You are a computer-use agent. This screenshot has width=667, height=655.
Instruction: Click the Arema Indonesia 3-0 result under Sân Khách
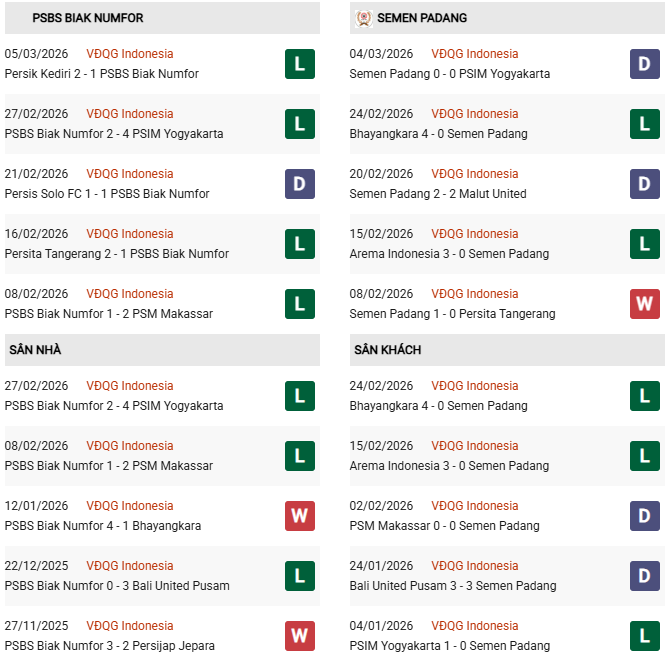(x=449, y=466)
